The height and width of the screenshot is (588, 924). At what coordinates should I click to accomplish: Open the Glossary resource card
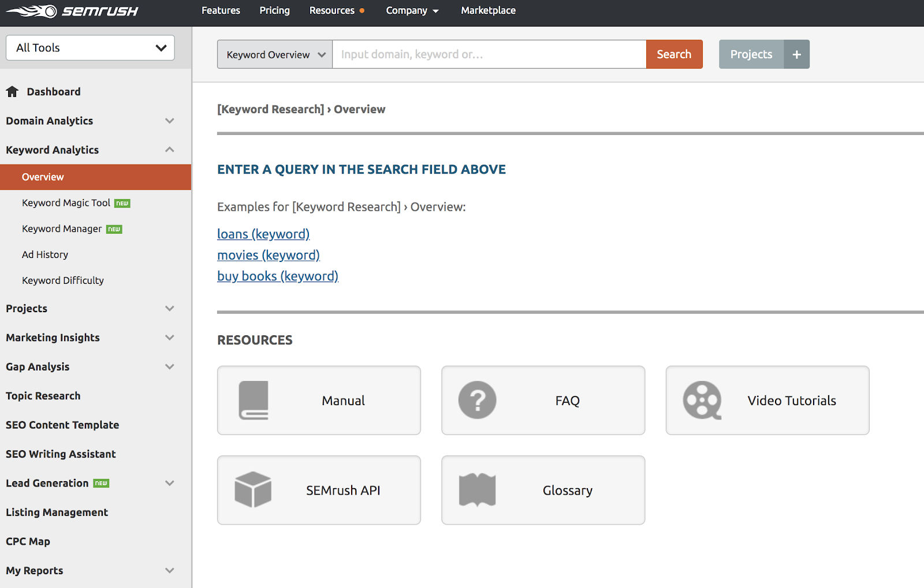pos(543,490)
